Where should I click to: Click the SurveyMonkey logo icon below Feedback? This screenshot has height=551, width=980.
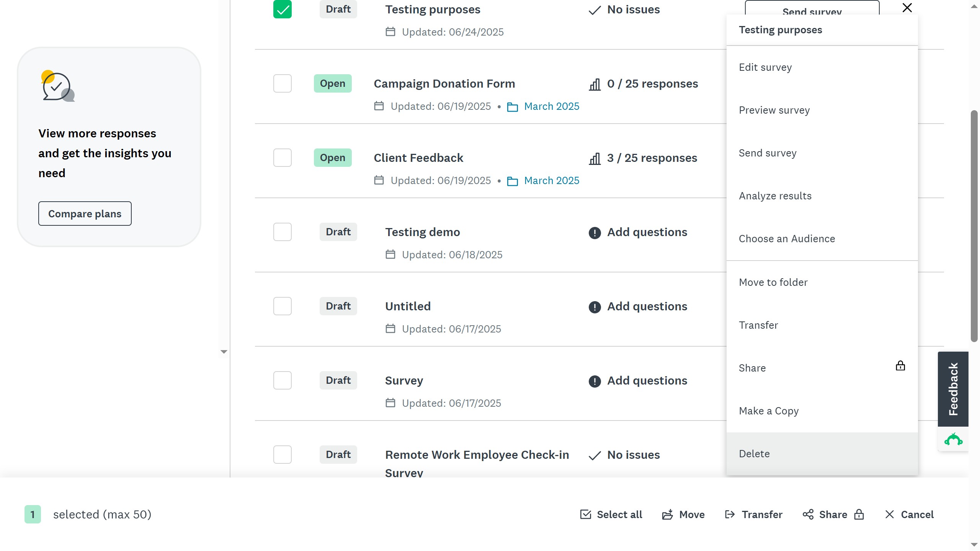click(953, 439)
